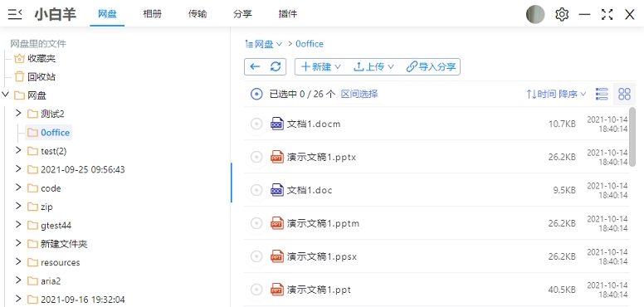Expand the 测试2 folder in tree
The image size is (644, 307).
coord(18,113)
